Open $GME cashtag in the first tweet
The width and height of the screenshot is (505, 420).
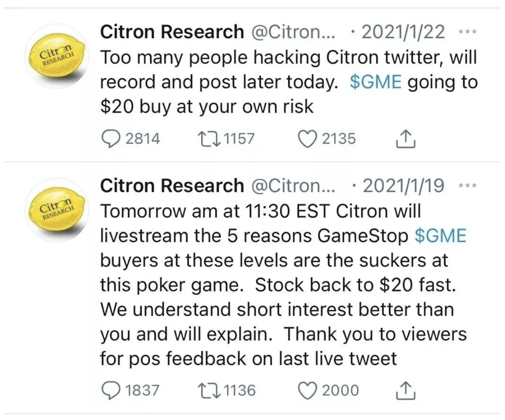tap(376, 83)
